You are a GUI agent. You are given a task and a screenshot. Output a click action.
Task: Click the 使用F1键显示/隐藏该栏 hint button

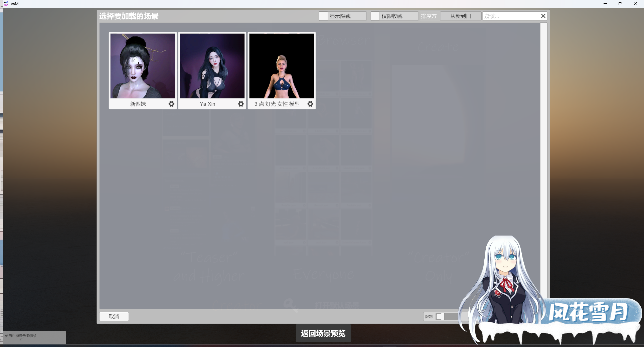click(x=34, y=337)
